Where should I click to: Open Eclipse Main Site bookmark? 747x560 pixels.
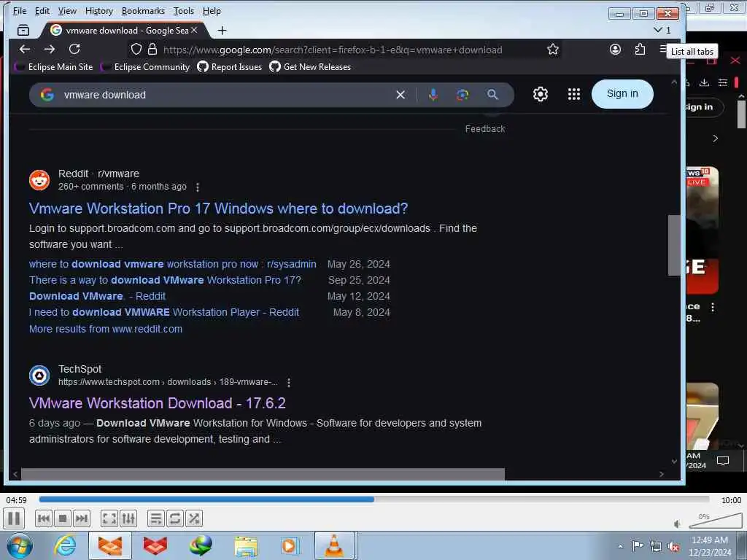54,66
